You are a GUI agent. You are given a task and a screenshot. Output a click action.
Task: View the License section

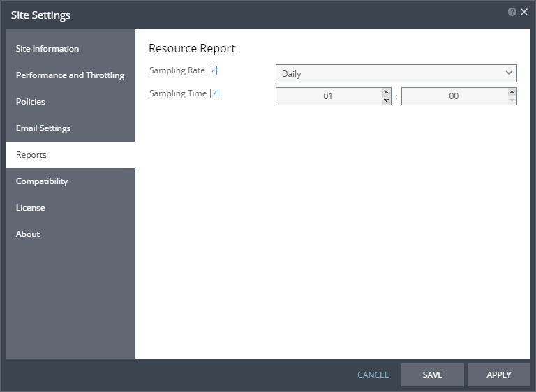tap(70, 207)
